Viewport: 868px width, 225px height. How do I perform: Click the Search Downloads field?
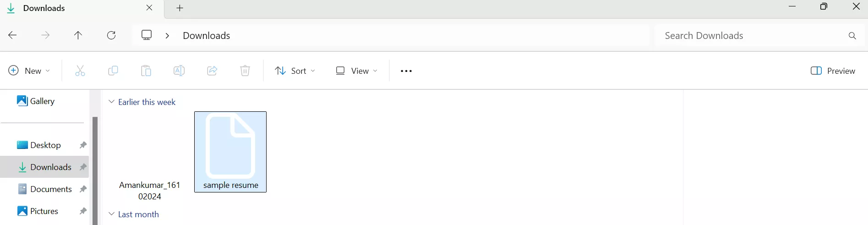[751, 36]
